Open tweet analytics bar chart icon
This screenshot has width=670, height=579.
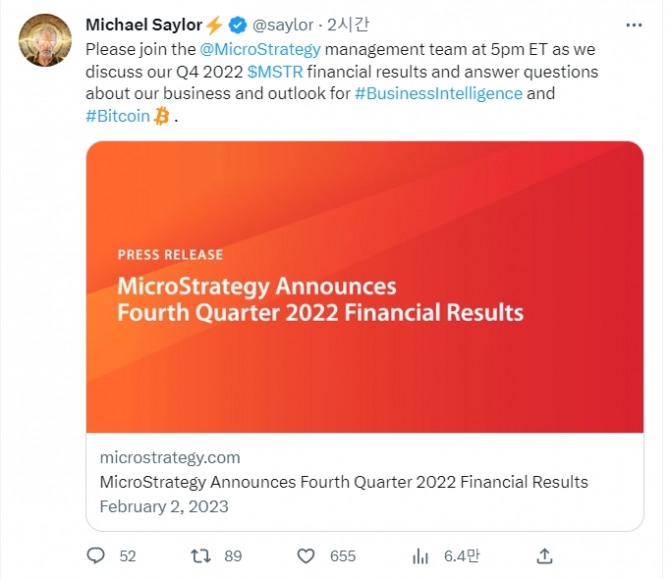click(x=422, y=555)
